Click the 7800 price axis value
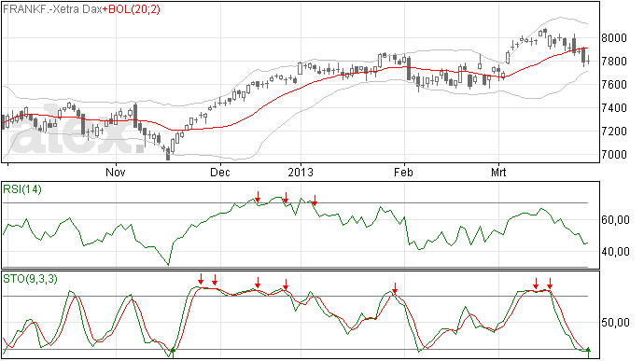This screenshot has width=644, height=361. coord(614,62)
